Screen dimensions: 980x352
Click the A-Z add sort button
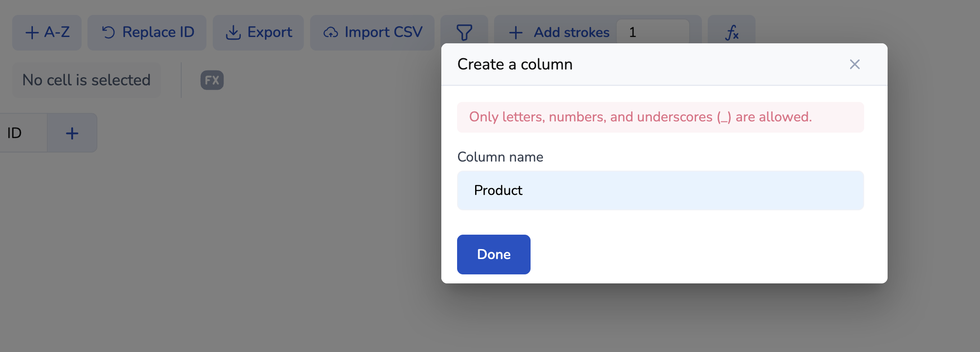47,32
